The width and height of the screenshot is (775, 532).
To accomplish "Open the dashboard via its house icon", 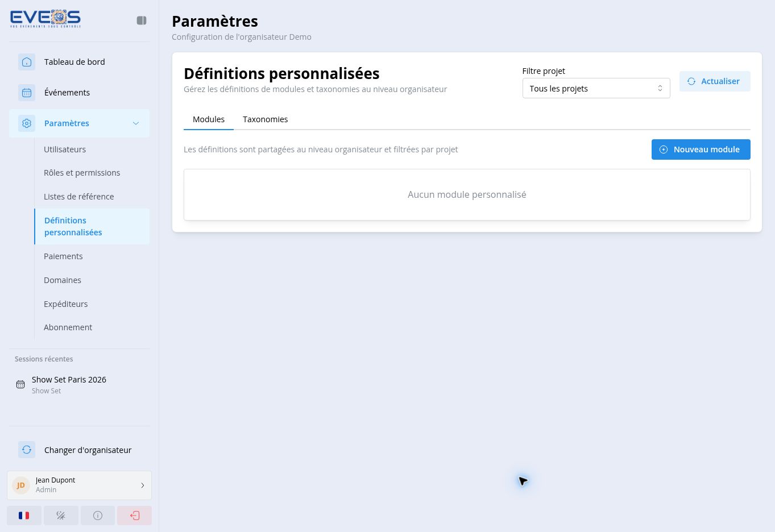I will [x=27, y=62].
